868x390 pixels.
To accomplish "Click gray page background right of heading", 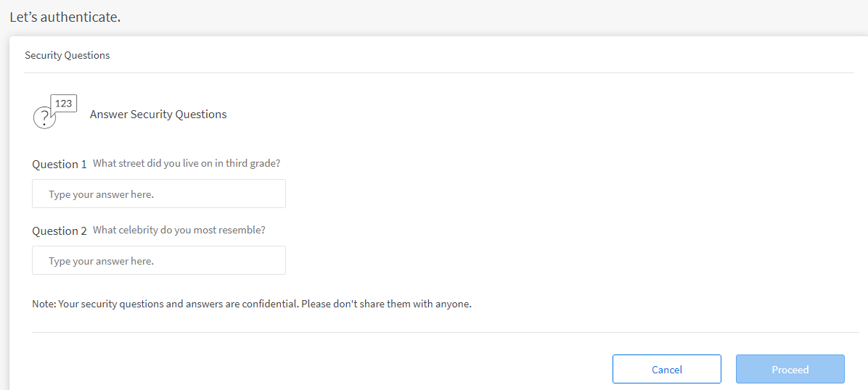I will tap(508, 17).
